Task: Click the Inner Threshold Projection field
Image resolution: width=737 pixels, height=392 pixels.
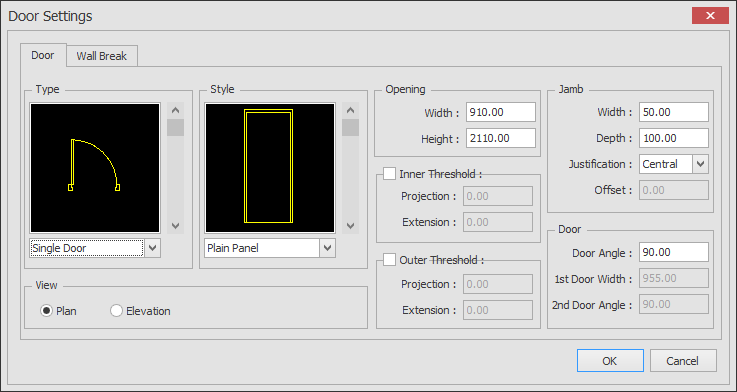Action: point(498,196)
